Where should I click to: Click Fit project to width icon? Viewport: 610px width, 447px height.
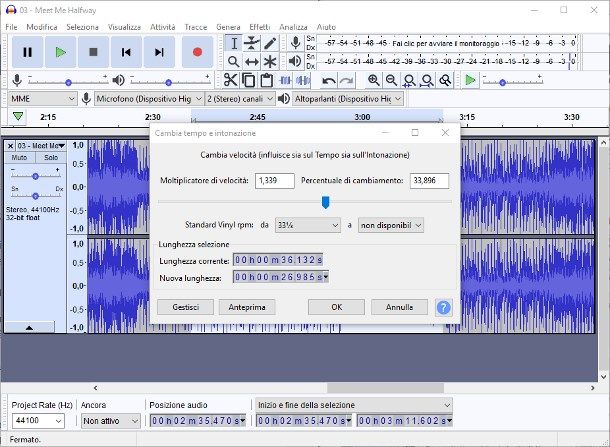click(x=427, y=81)
